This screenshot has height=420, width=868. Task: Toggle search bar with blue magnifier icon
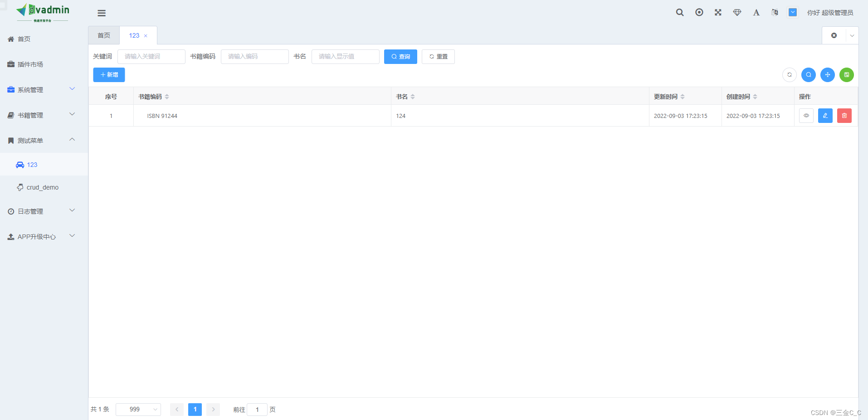point(809,75)
